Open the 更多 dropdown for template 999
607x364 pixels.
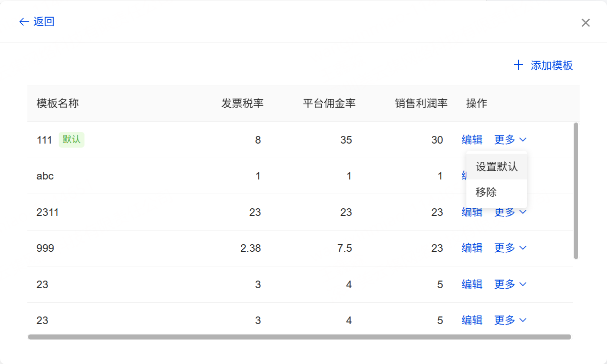point(510,248)
